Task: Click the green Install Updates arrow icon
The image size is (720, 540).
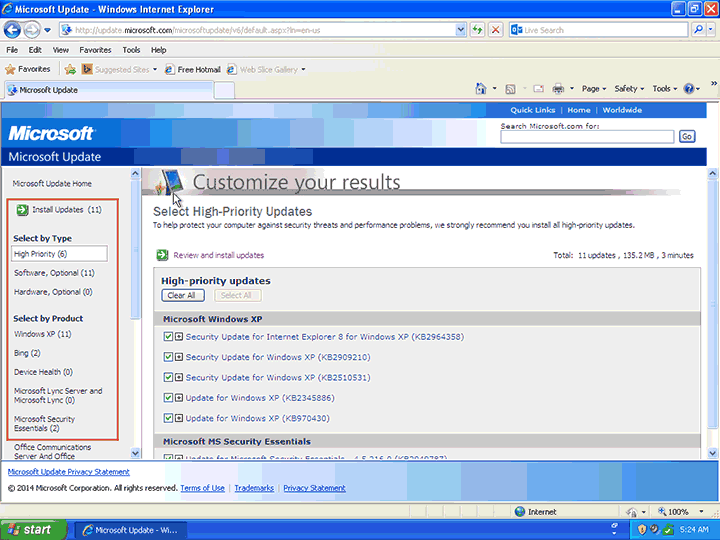Action: click(22, 210)
